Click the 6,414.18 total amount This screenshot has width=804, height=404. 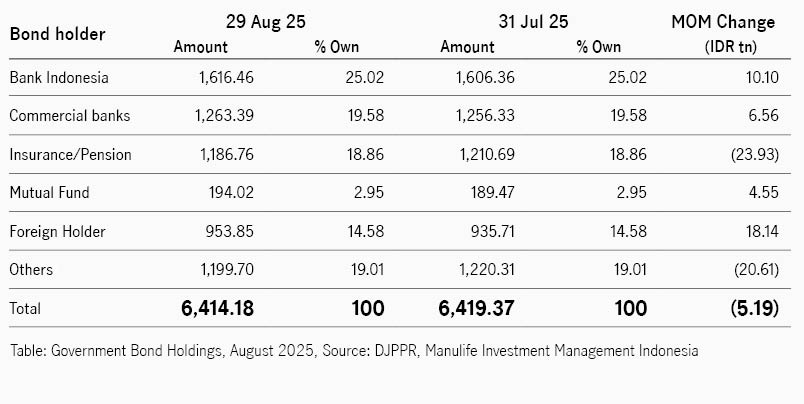(217, 308)
